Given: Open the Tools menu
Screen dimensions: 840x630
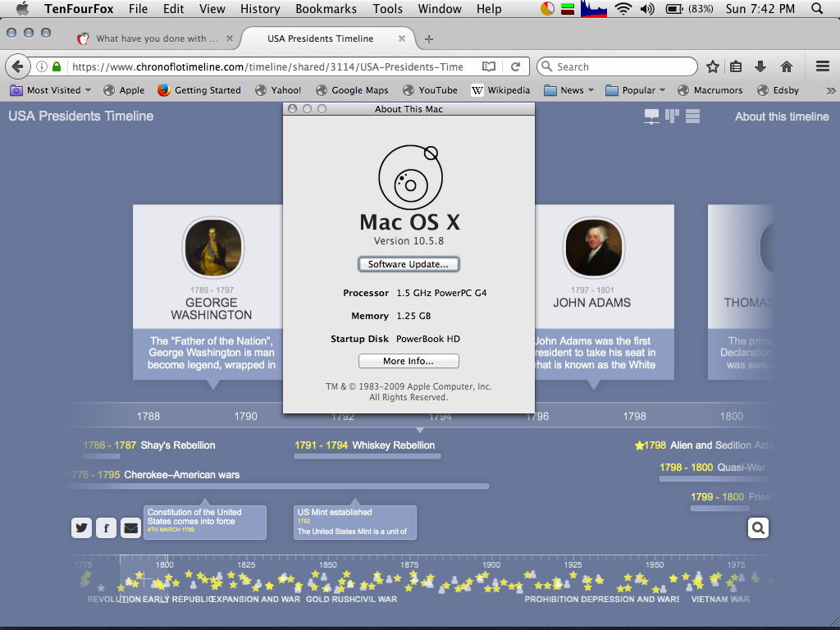Looking at the screenshot, I should (387, 8).
